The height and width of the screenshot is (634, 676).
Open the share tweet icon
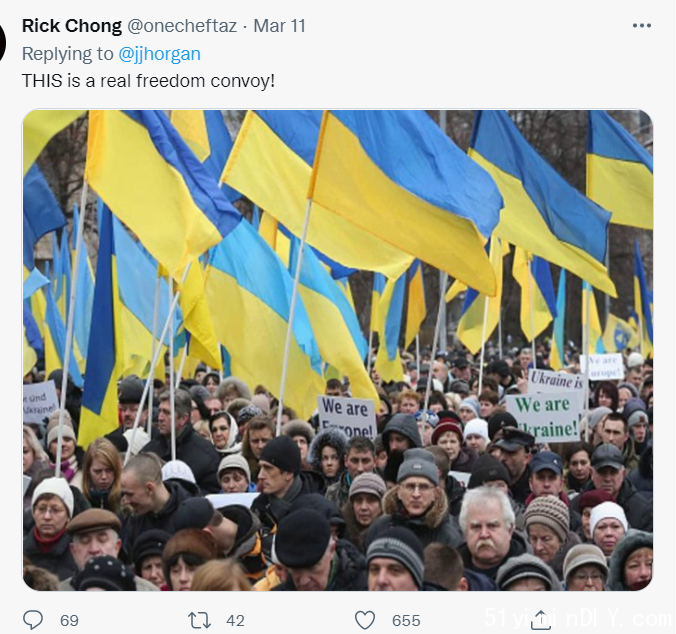click(539, 619)
